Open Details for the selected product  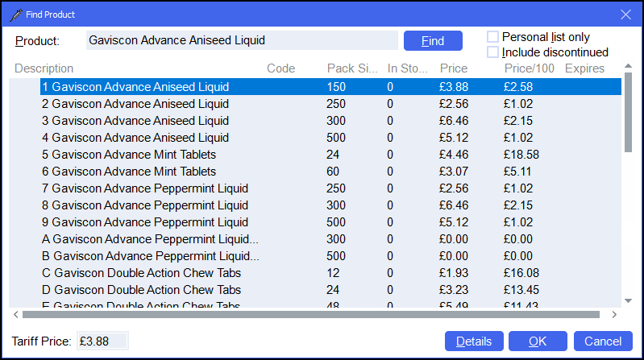473,341
